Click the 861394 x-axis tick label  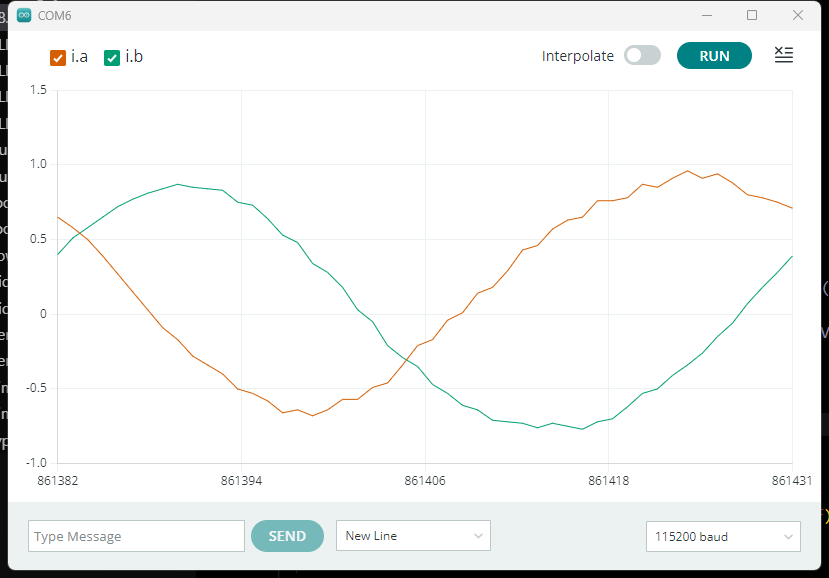241,481
